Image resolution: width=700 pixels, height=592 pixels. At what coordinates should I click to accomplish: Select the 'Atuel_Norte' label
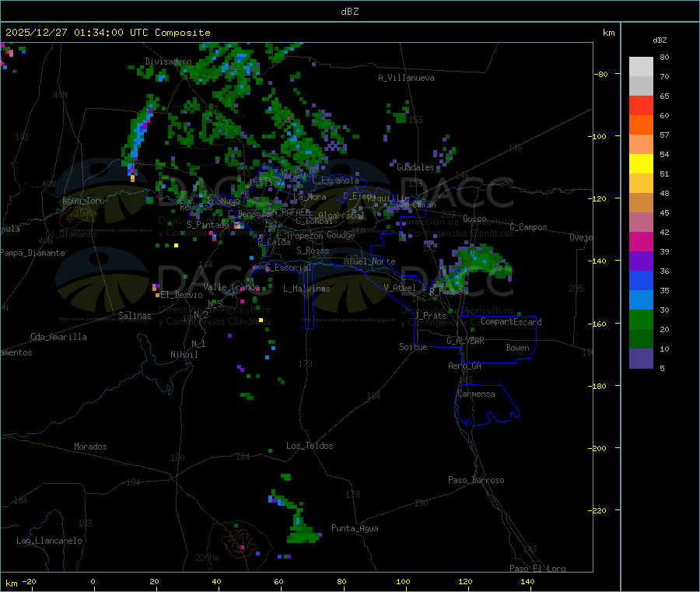pyautogui.click(x=369, y=261)
